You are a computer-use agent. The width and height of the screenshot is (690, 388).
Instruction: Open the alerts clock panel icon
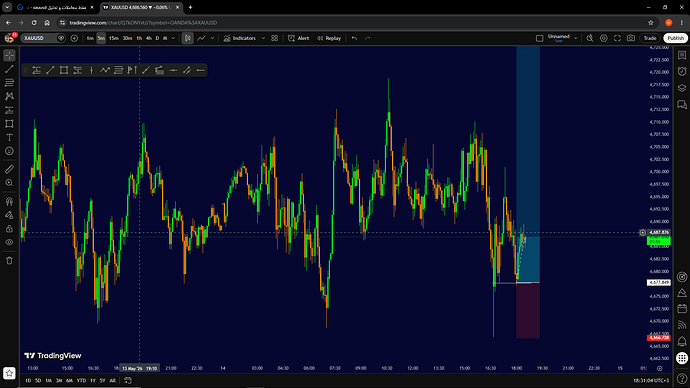coord(682,71)
